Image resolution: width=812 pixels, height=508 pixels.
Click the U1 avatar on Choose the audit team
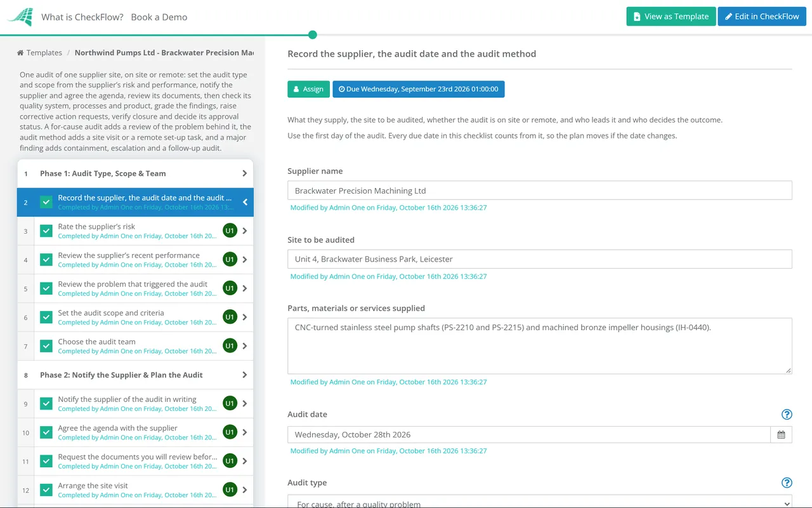pos(230,345)
